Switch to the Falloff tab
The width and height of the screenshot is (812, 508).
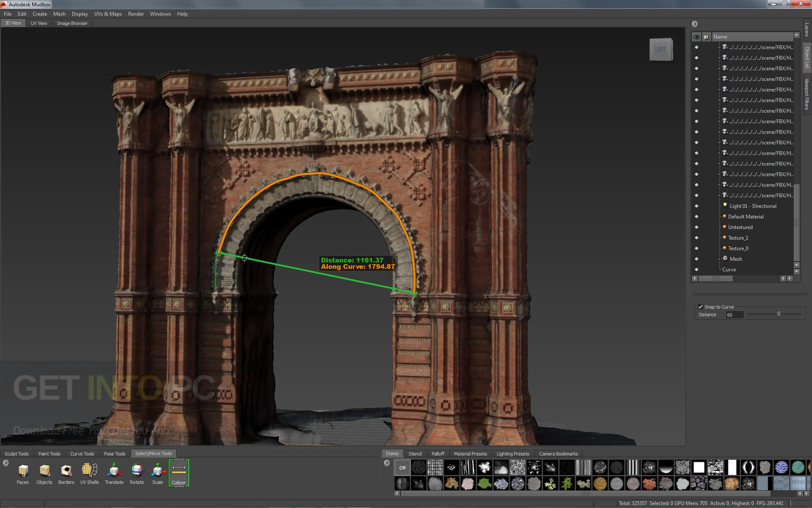438,454
